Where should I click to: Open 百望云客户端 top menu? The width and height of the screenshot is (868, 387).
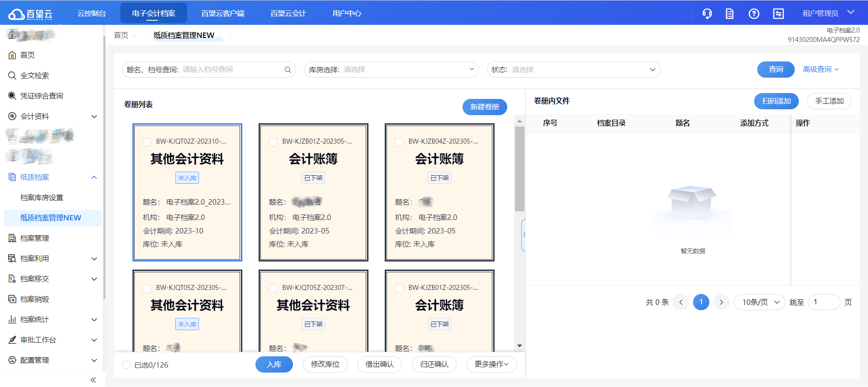click(223, 13)
